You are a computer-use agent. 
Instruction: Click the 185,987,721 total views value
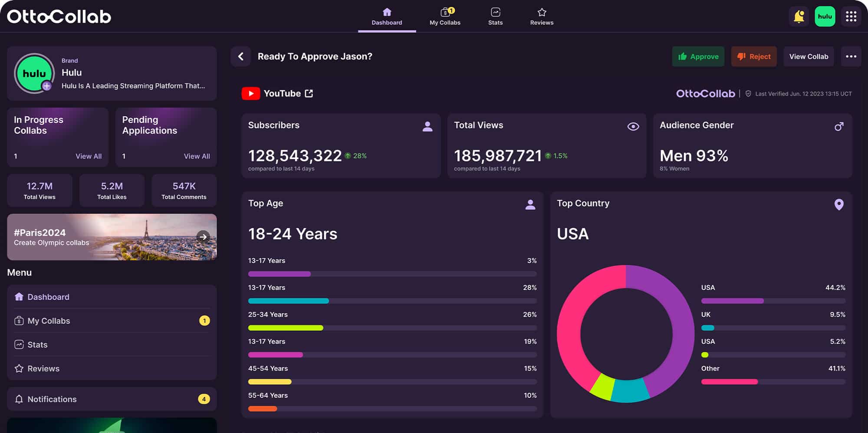click(x=498, y=156)
